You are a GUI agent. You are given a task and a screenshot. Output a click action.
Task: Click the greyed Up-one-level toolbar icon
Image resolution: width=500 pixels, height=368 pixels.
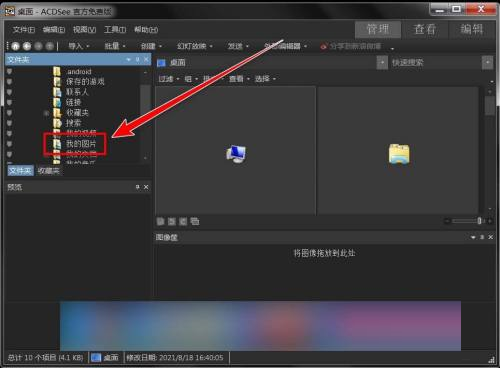tap(49, 46)
